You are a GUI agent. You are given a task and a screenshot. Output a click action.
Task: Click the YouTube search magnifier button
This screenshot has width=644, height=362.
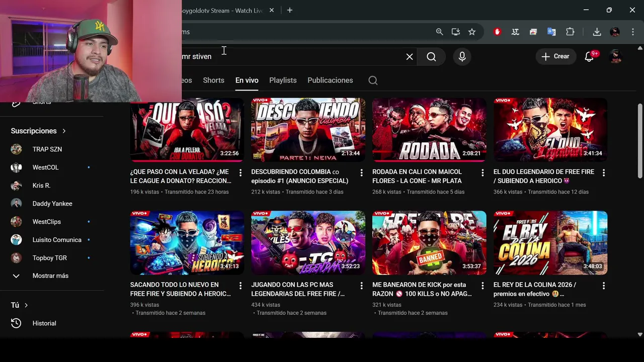click(x=431, y=57)
